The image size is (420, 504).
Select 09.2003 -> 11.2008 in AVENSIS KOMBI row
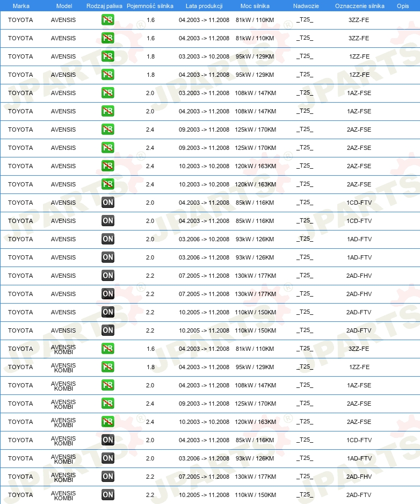(204, 404)
